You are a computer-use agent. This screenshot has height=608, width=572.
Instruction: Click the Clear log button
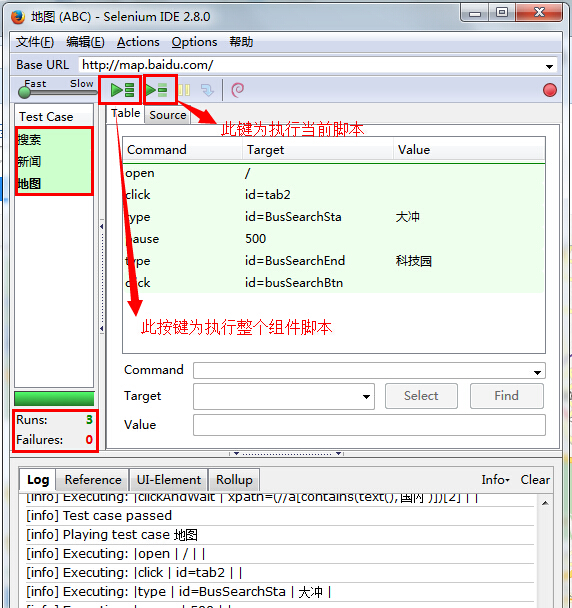pyautogui.click(x=535, y=480)
